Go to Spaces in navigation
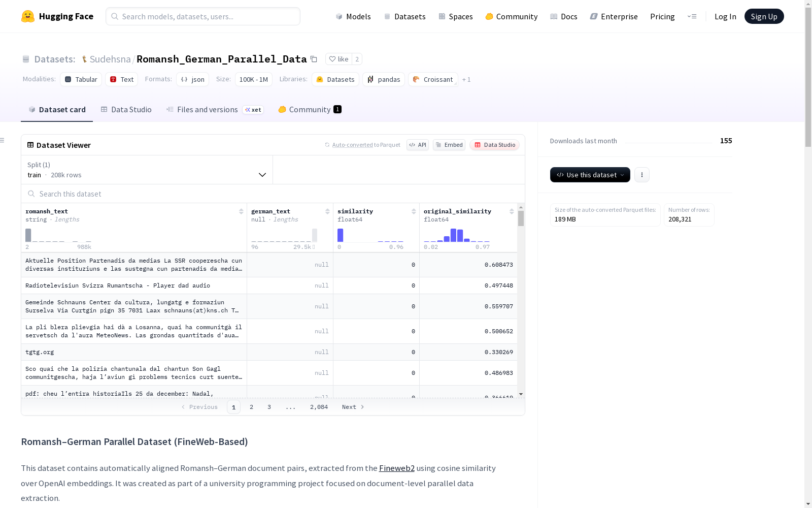Viewport: 812px width, 508px height. pyautogui.click(x=456, y=16)
